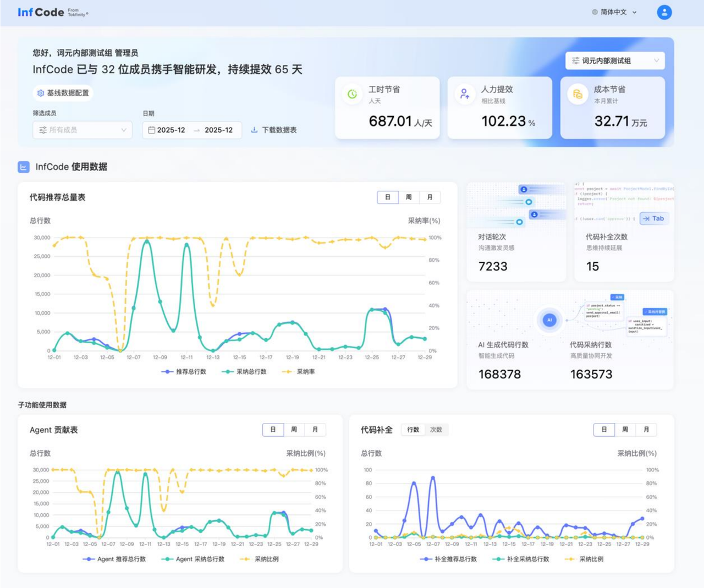Click the start month field of date range
704x588 pixels.
pyautogui.click(x=171, y=130)
